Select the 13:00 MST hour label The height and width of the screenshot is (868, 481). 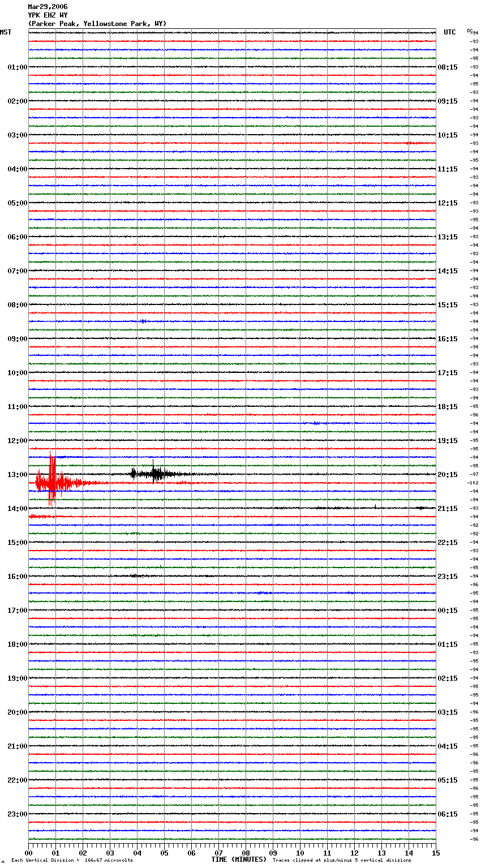pos(18,475)
